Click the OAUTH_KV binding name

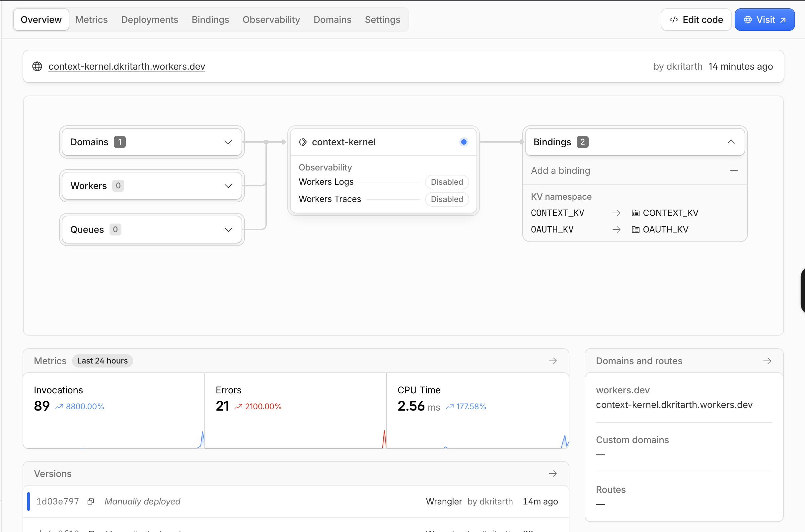tap(552, 230)
